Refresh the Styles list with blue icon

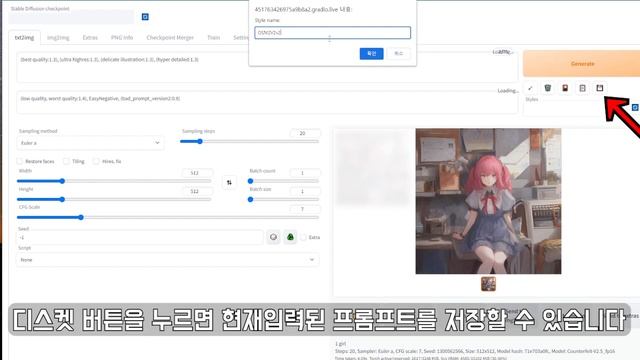tap(635, 107)
